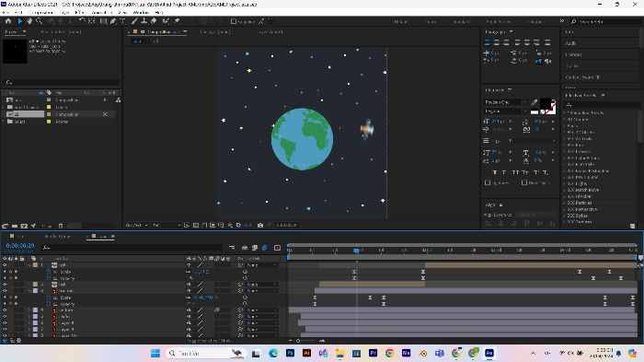644x362 pixels.
Task: Click the Home icon in the toolbar
Action: 8,21
